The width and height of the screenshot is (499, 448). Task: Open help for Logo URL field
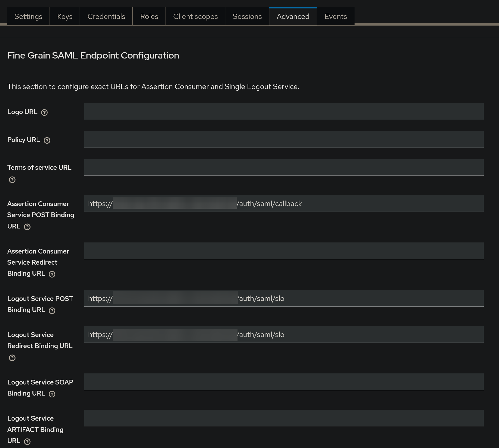(x=45, y=112)
